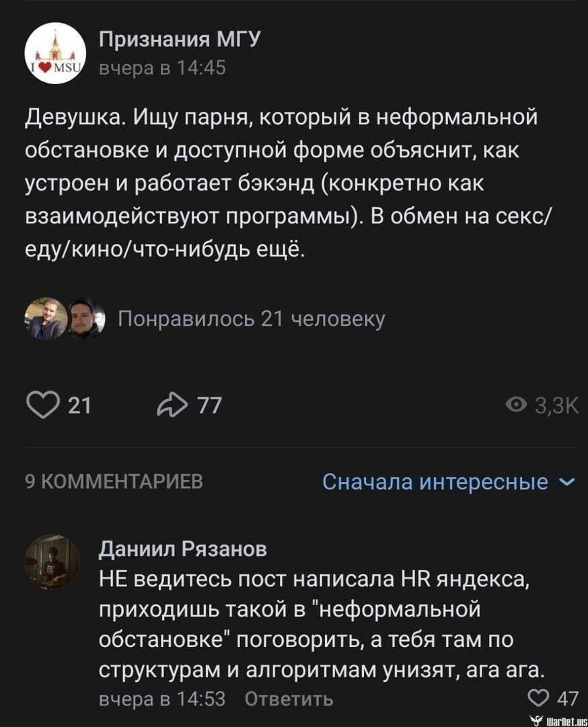The image size is (588, 727).
Task: Open the Признания МГУ group avatar
Action: point(55,53)
